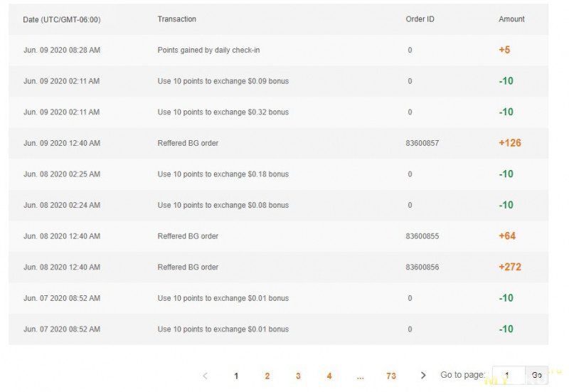569x392 pixels.
Task: Click the $0.32 bonus exchange transaction
Action: click(223, 112)
